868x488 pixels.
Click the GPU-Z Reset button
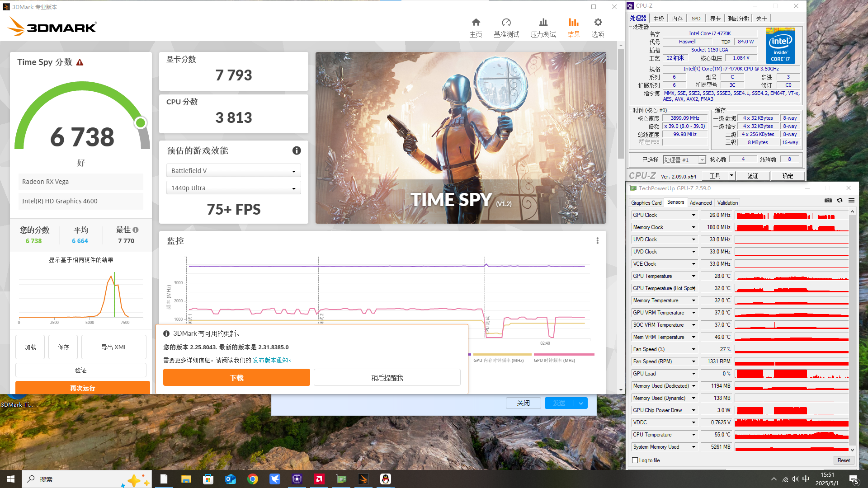(x=844, y=460)
